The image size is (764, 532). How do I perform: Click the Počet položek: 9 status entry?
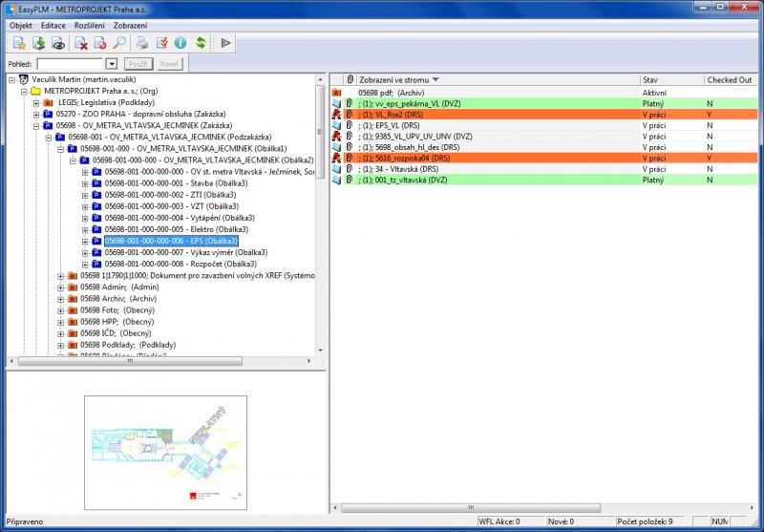(650, 521)
